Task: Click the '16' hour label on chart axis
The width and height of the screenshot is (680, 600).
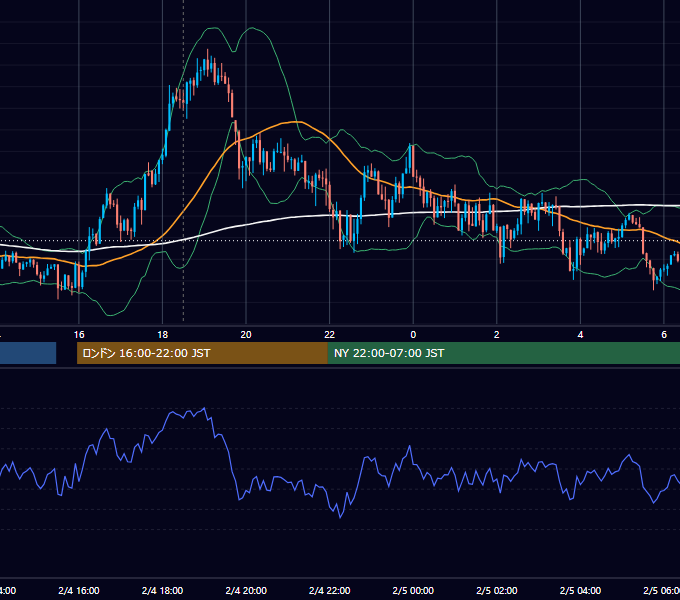Action: 79,335
